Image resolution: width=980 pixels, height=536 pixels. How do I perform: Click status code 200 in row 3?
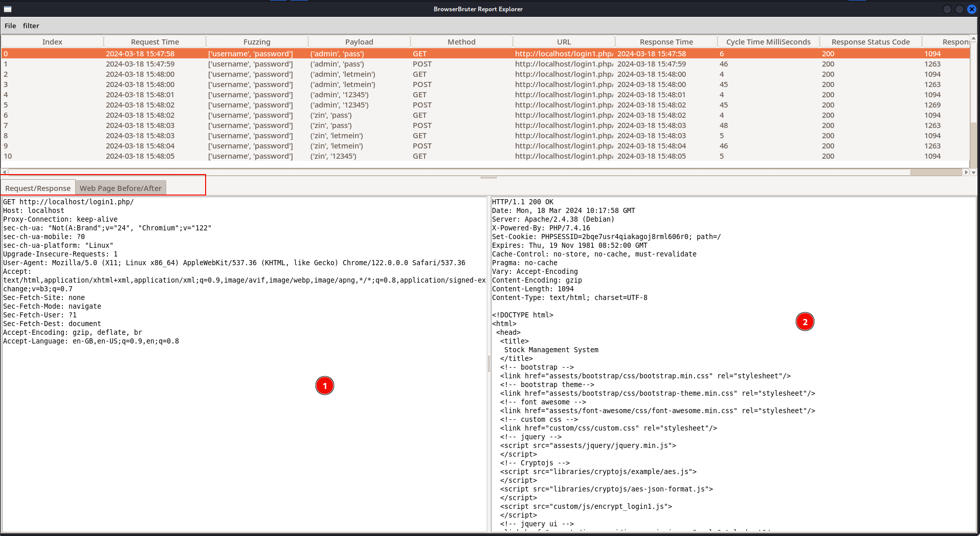[828, 84]
